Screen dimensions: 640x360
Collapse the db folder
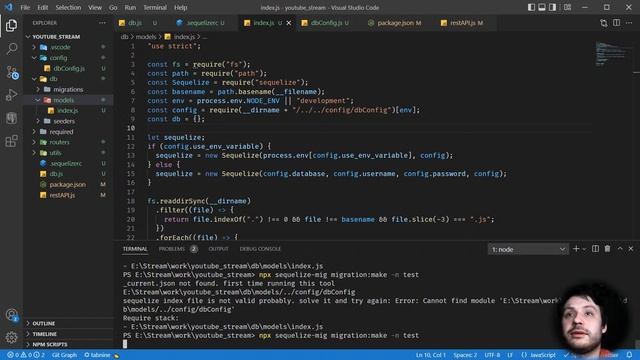[34, 79]
